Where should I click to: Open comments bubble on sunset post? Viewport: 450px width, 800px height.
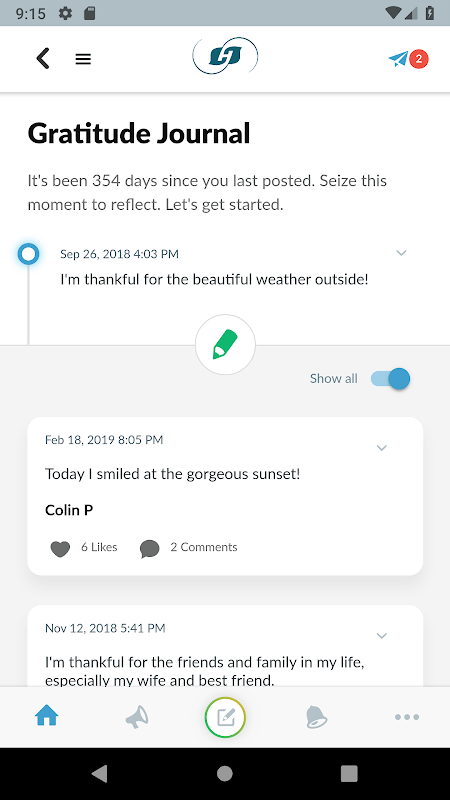(x=149, y=548)
